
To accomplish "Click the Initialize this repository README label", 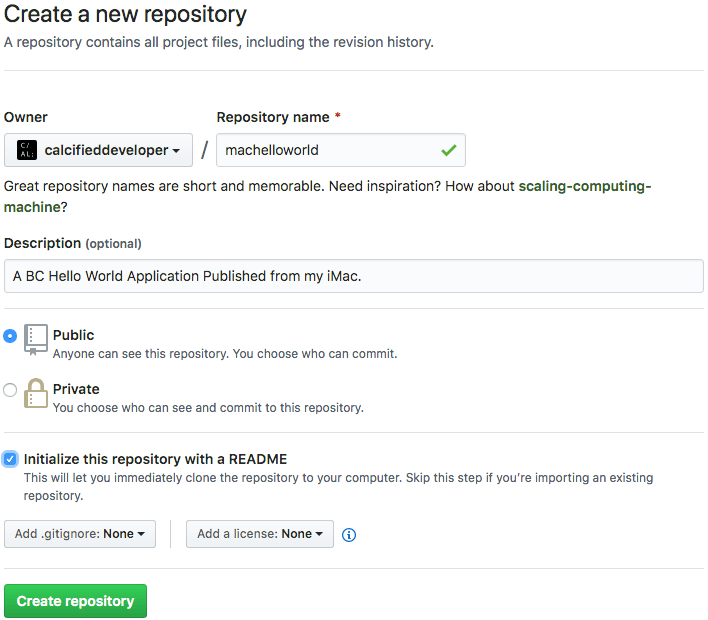I will pos(155,459).
